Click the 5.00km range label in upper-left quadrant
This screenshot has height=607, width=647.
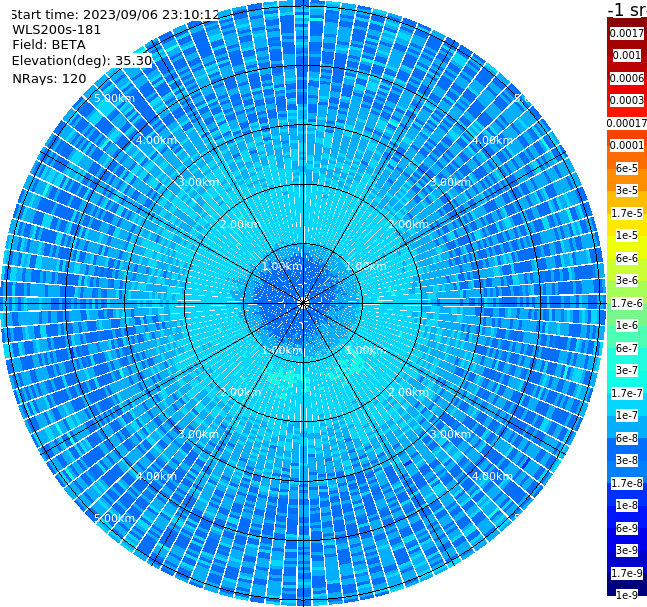pos(114,98)
